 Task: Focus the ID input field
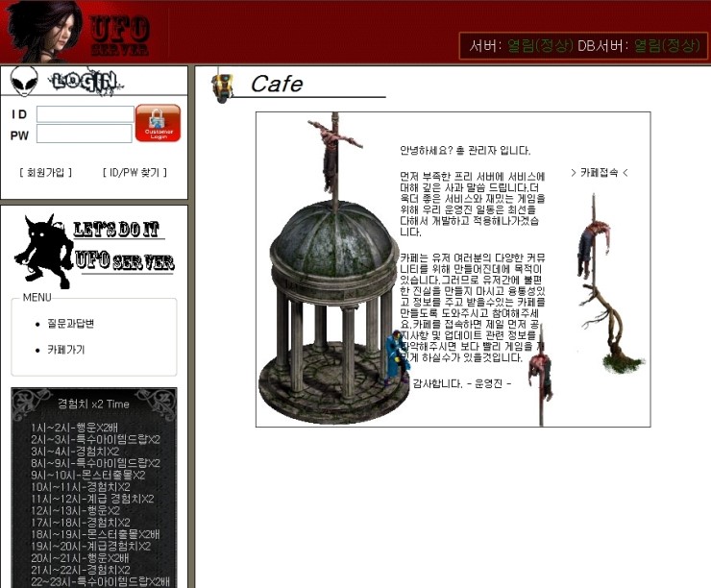pyautogui.click(x=85, y=113)
